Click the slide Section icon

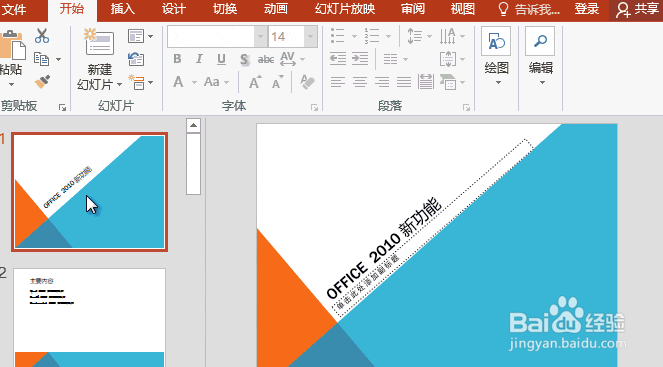coord(137,82)
